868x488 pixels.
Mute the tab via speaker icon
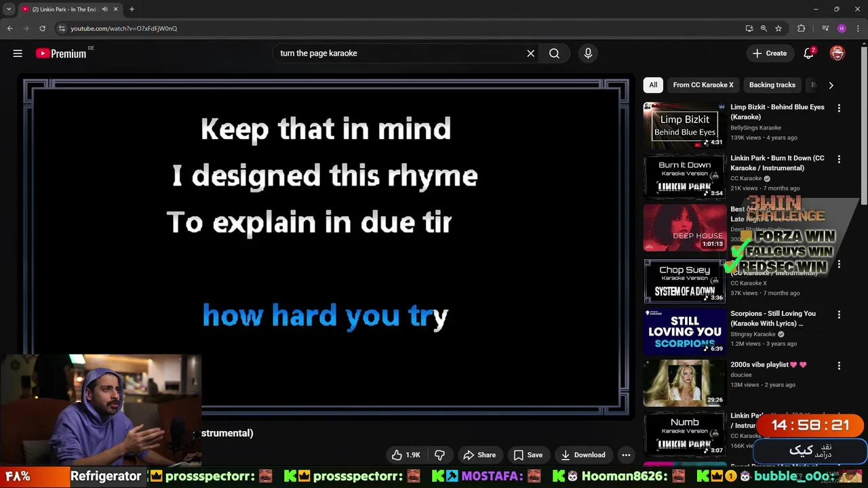104,9
